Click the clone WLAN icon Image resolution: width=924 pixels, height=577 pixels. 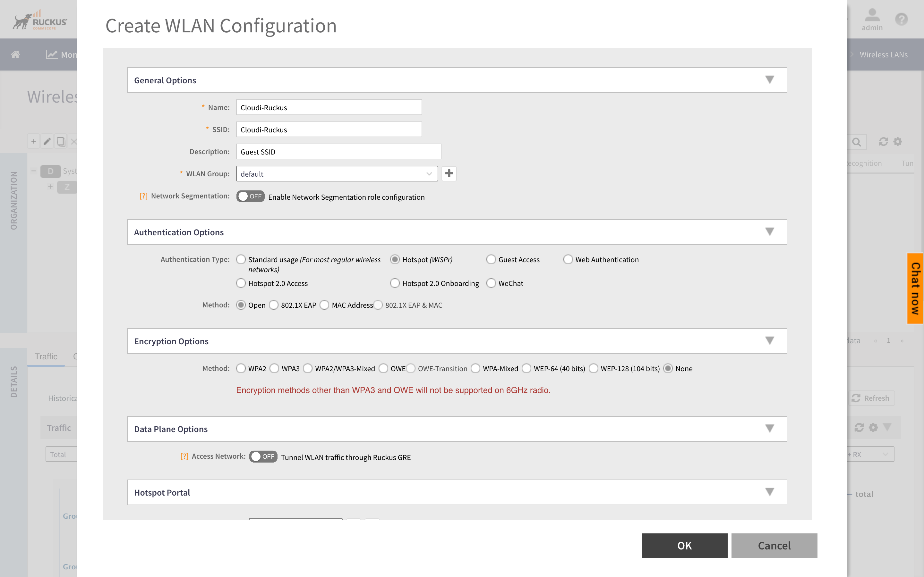tap(61, 141)
